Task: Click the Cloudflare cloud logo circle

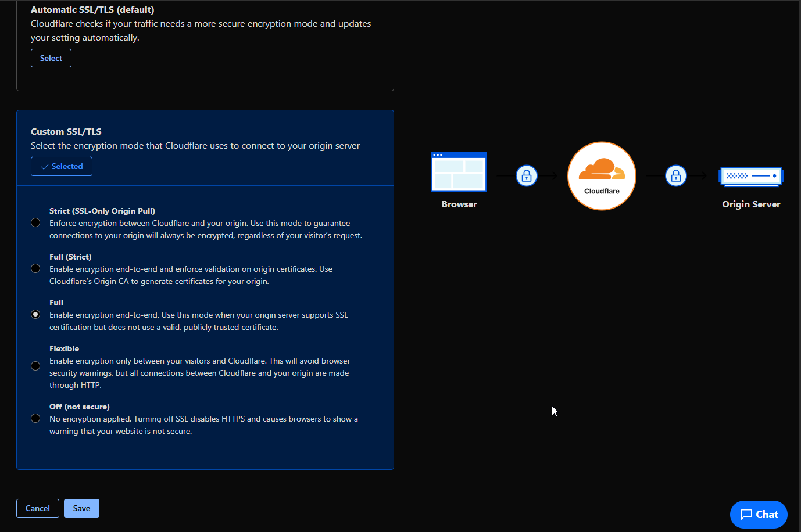Action: click(x=602, y=176)
